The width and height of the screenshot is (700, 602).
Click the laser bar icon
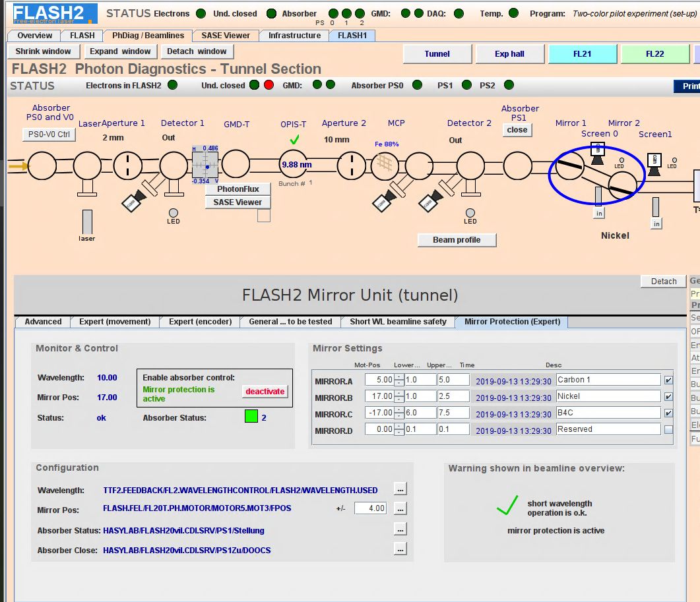tap(87, 222)
